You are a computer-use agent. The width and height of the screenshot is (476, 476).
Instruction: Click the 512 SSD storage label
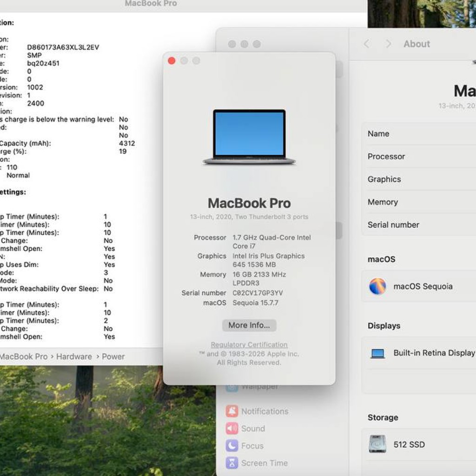pos(409,444)
